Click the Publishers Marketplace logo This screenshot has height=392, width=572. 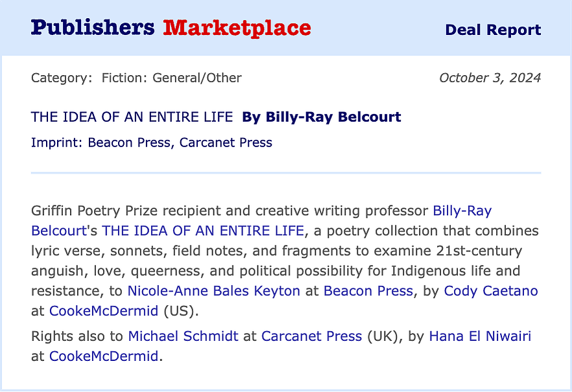click(x=171, y=28)
